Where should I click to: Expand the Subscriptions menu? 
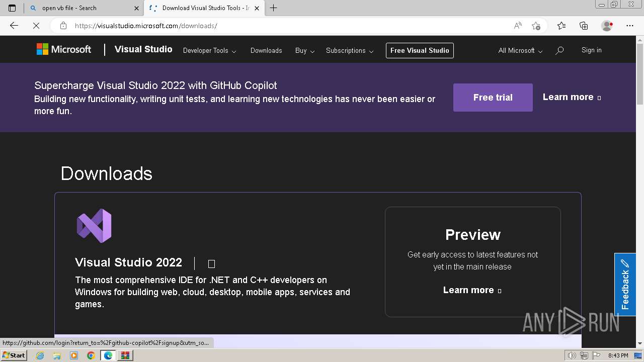pos(350,50)
